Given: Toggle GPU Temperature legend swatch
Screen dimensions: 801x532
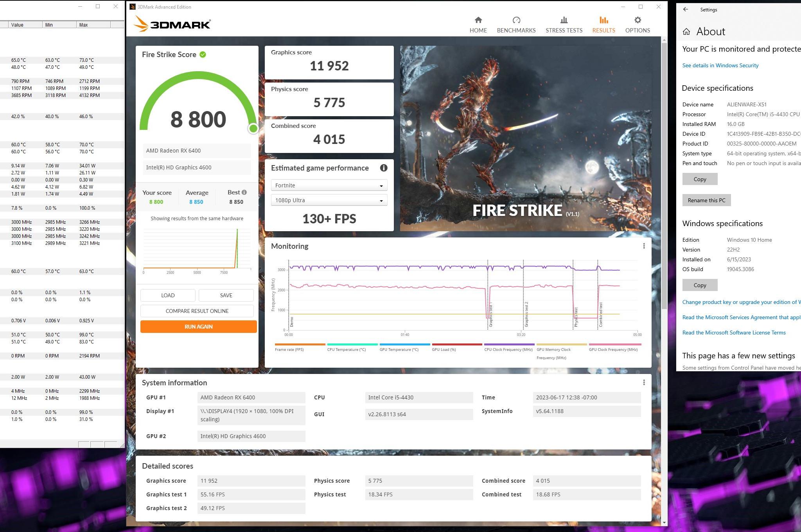Looking at the screenshot, I should tap(405, 345).
